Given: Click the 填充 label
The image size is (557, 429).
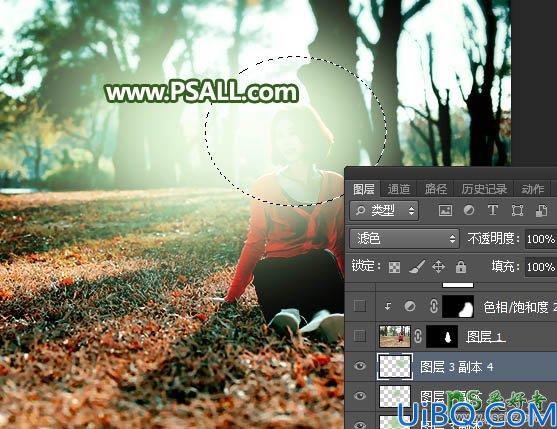Looking at the screenshot, I should tap(505, 267).
